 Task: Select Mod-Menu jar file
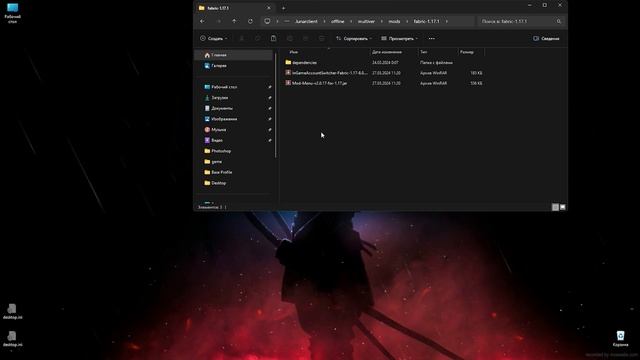click(x=384, y=83)
